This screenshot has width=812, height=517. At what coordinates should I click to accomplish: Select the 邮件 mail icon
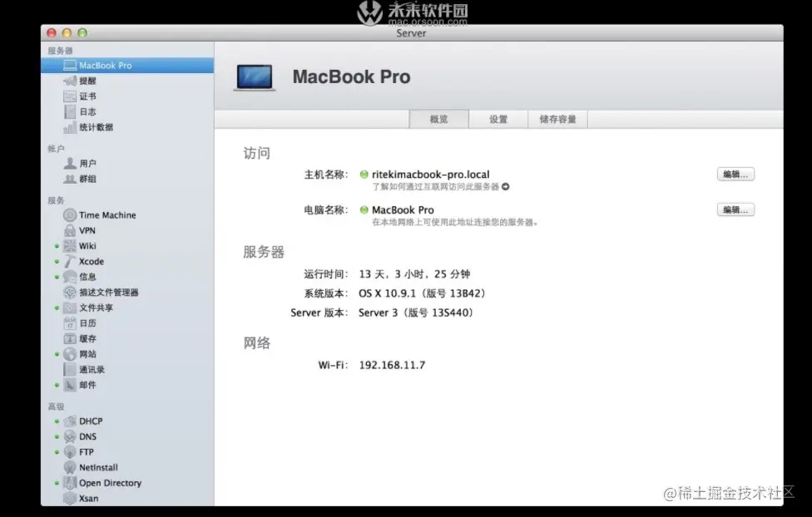(70, 385)
